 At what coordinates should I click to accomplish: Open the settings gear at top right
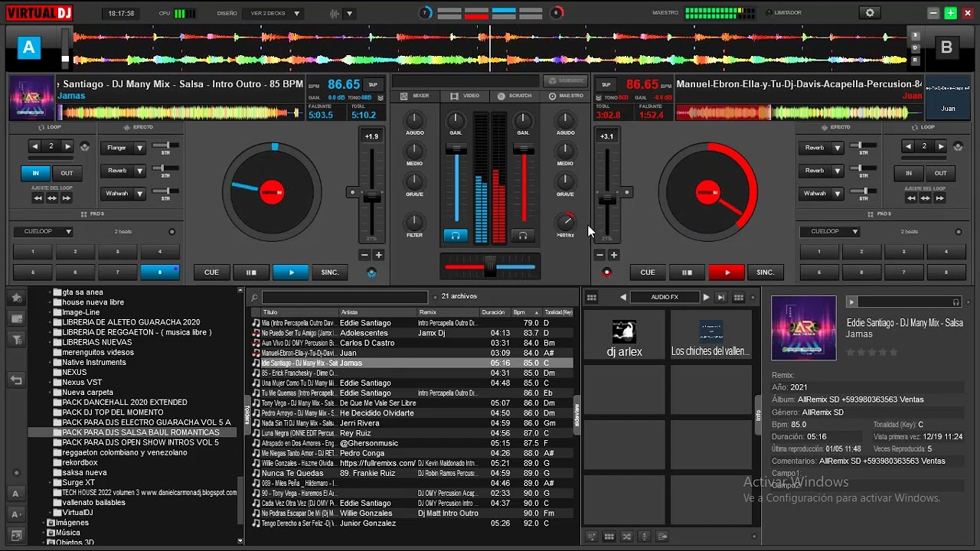(x=869, y=13)
